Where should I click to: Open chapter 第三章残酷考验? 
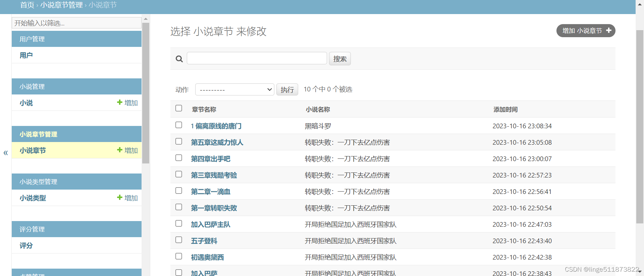pyautogui.click(x=214, y=175)
